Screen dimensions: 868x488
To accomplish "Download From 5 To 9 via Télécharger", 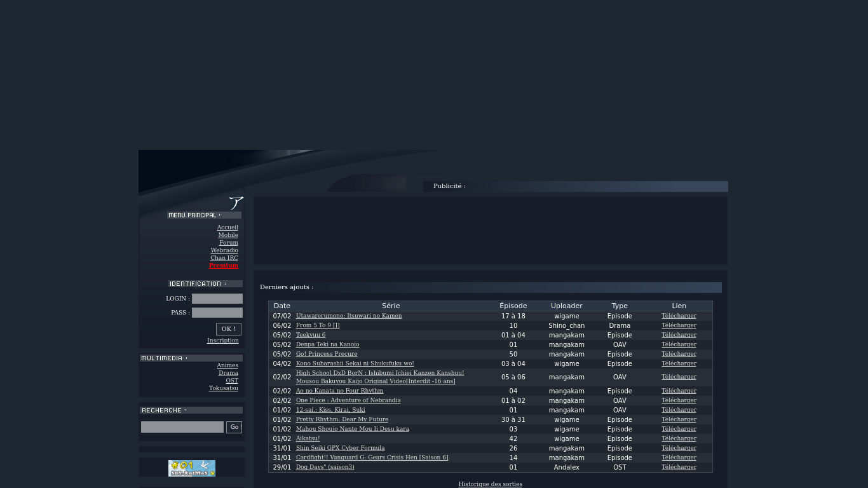I will [679, 325].
